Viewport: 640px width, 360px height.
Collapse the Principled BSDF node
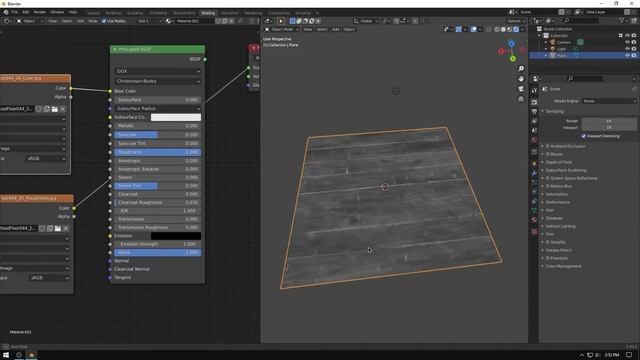tap(115, 49)
